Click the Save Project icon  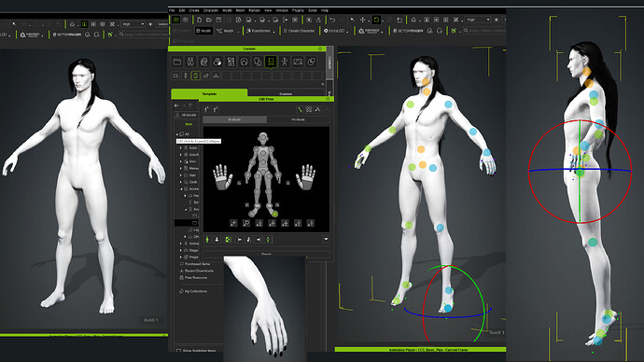tap(219, 20)
